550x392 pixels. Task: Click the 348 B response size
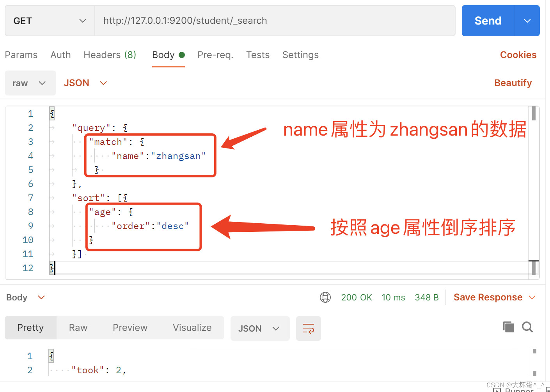click(x=427, y=297)
